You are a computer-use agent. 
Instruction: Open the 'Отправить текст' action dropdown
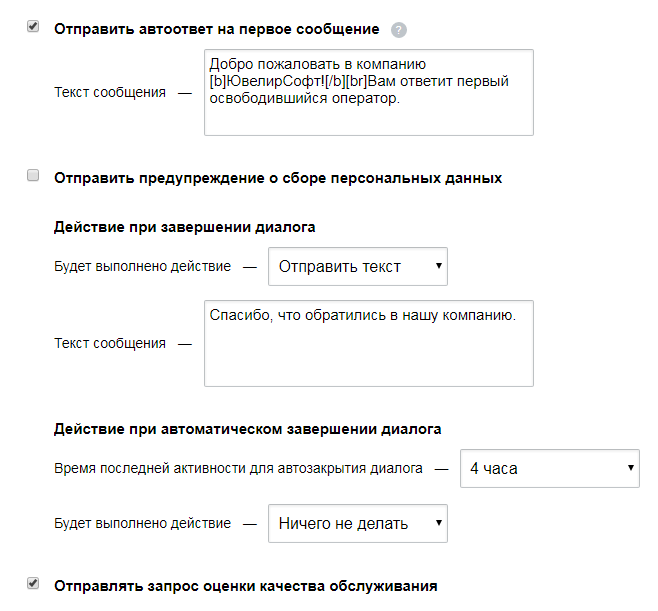(358, 266)
